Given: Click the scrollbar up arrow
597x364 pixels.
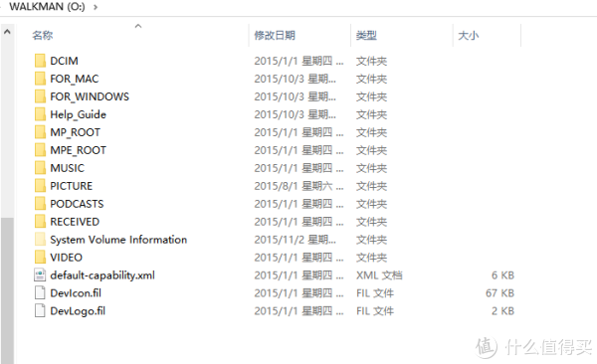Looking at the screenshot, I should [7, 33].
